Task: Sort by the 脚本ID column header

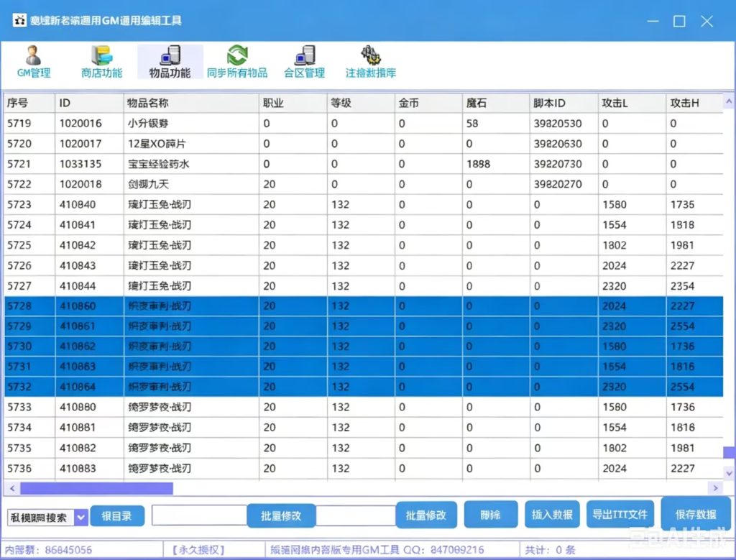Action: click(x=563, y=103)
